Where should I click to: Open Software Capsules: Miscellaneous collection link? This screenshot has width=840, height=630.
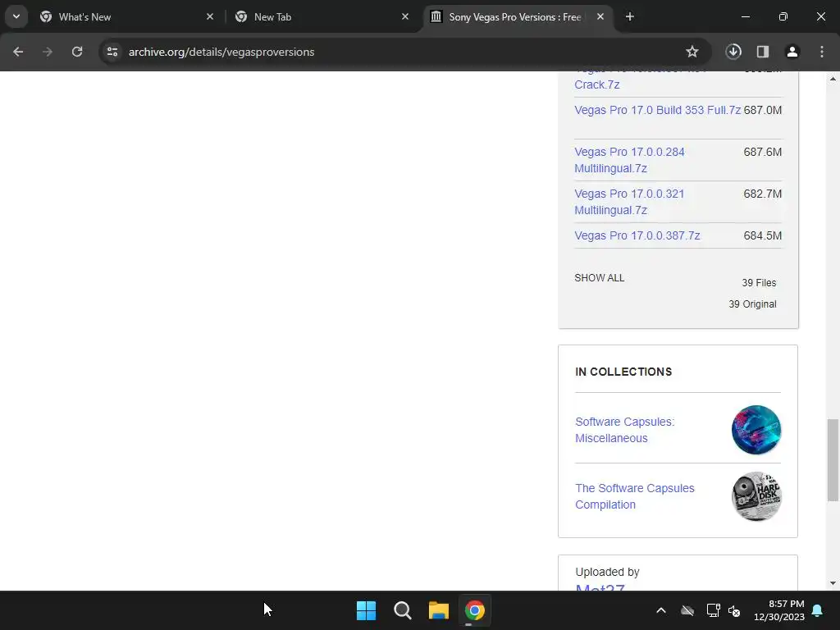coord(624,430)
